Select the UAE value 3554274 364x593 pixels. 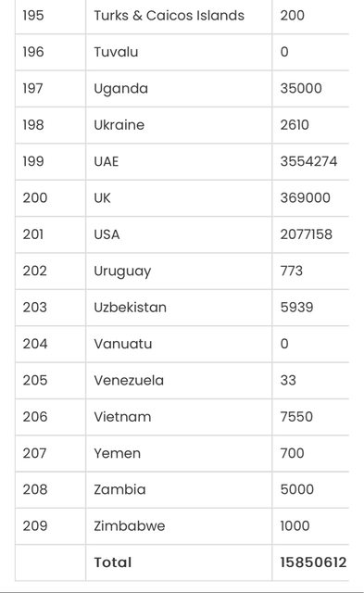(308, 161)
